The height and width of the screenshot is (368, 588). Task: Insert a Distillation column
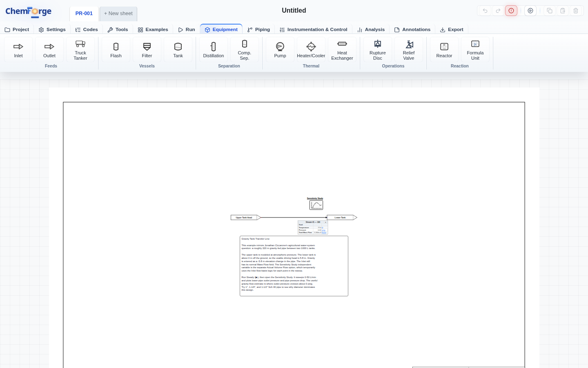click(214, 49)
